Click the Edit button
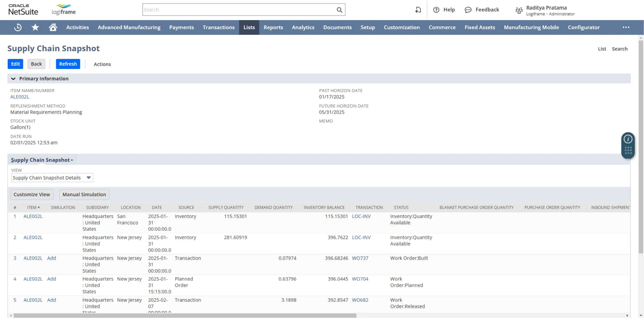This screenshot has width=644, height=318. pyautogui.click(x=15, y=64)
